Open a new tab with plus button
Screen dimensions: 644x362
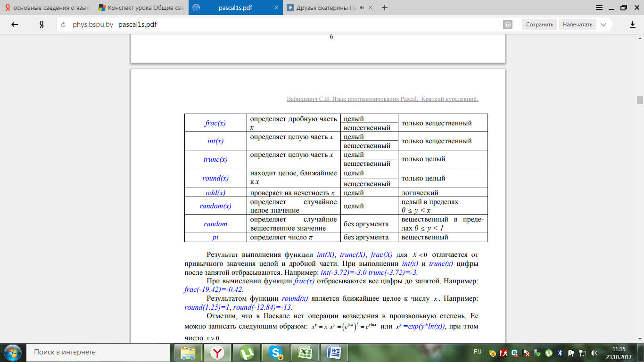coord(385,8)
